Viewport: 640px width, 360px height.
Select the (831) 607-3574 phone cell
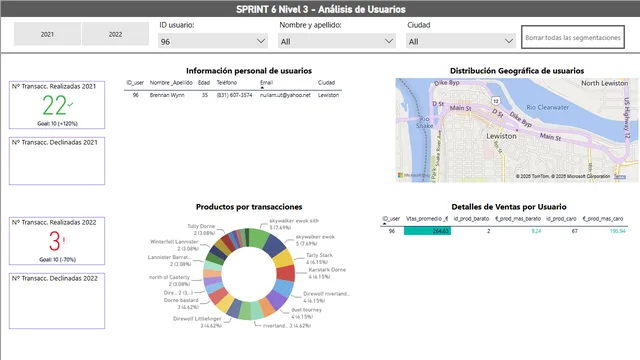point(234,95)
